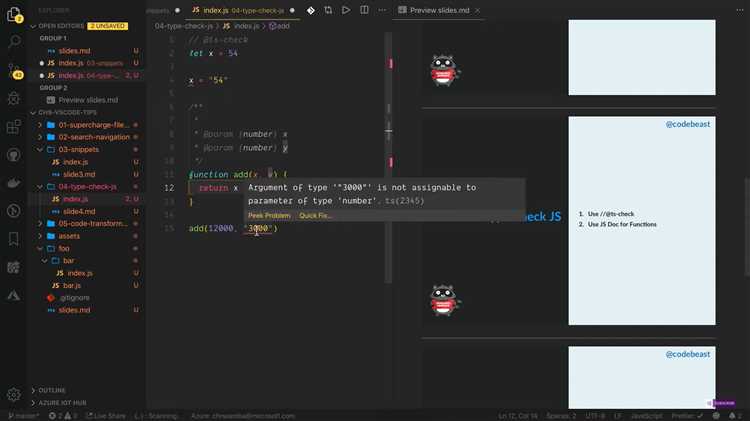This screenshot has height=421, width=750.
Task: Click the compare changes icon in editor toolbar
Action: (328, 10)
